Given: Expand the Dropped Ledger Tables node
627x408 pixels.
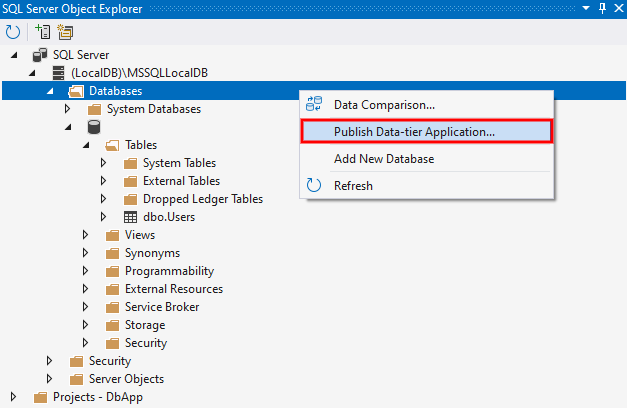Looking at the screenshot, I should (x=103, y=199).
